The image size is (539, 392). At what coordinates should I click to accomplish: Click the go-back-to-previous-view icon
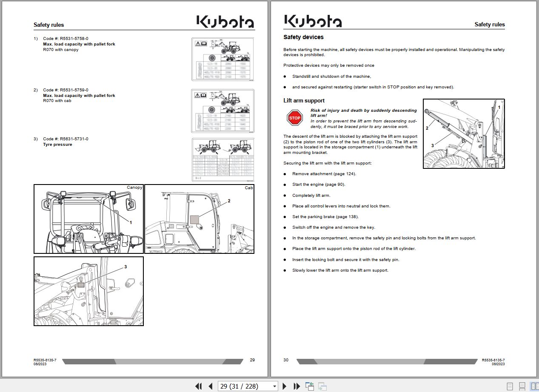pyautogui.click(x=309, y=386)
